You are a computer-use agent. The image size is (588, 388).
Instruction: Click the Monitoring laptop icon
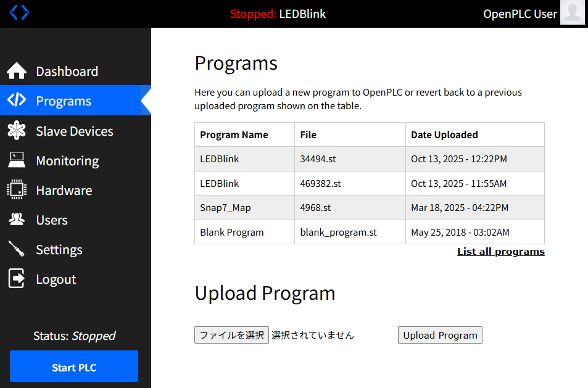pyautogui.click(x=17, y=160)
